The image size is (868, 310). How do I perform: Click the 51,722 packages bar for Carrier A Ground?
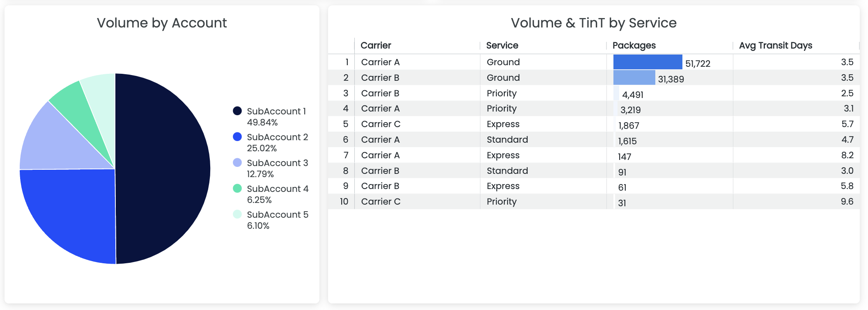click(x=648, y=62)
